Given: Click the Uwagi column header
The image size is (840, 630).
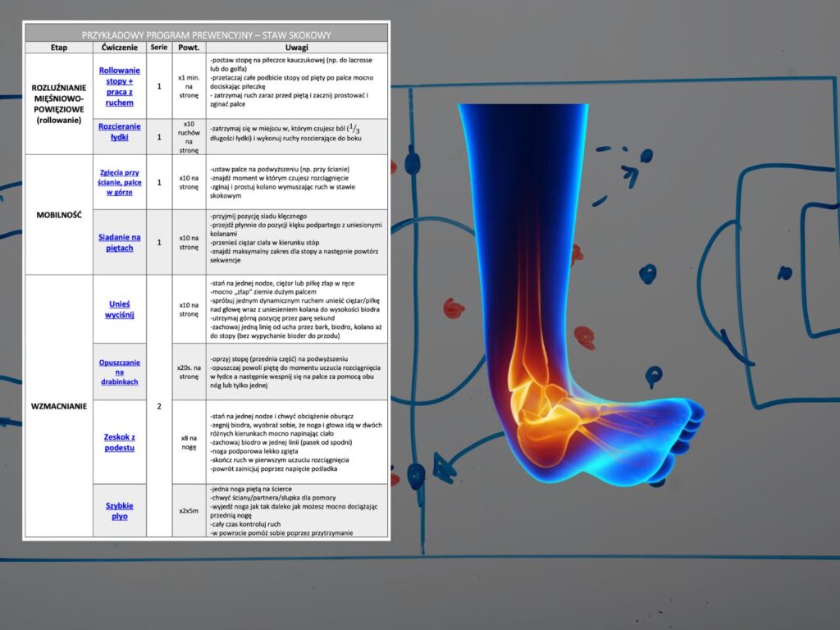Looking at the screenshot, I should click(297, 48).
